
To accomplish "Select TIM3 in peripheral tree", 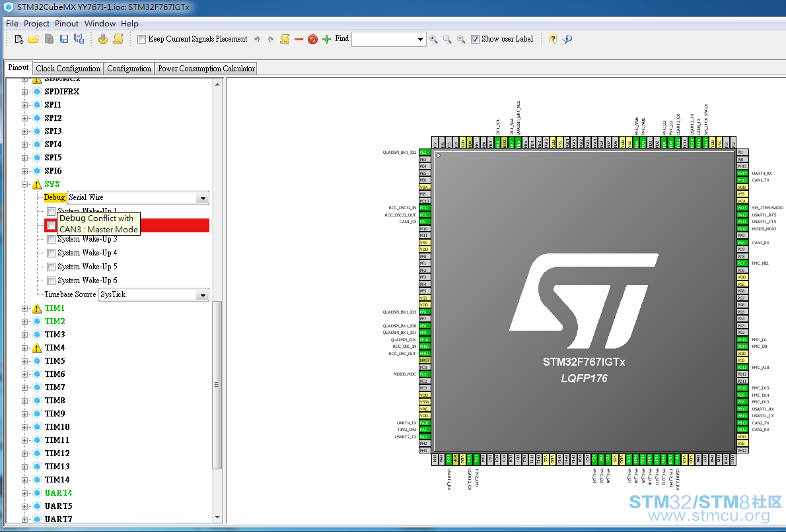I will (x=55, y=335).
